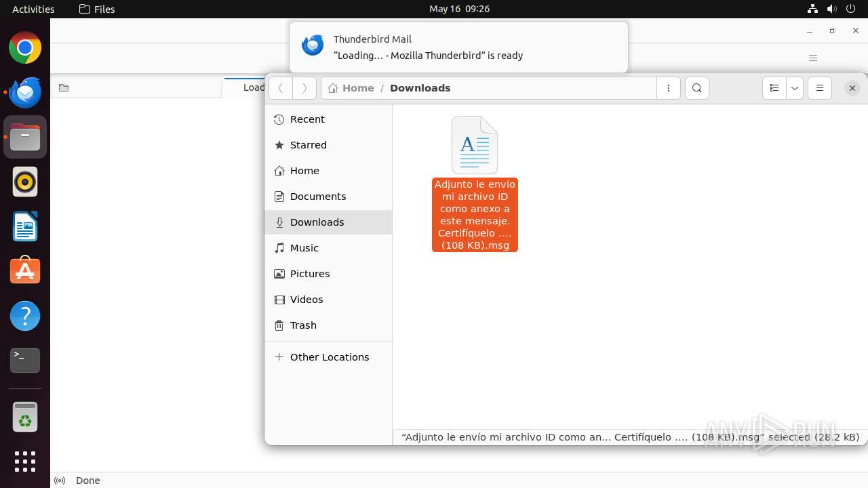Click the "Adjunto le envío" file name label
Viewport: 868px width, 488px height.
click(475, 215)
